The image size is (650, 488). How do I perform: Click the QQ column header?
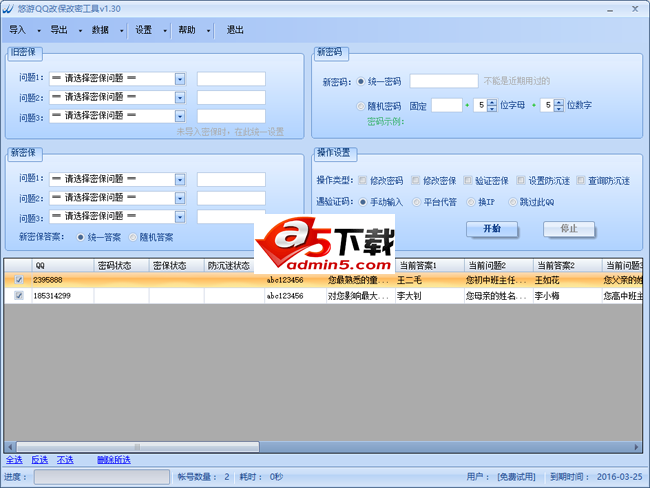(63, 266)
